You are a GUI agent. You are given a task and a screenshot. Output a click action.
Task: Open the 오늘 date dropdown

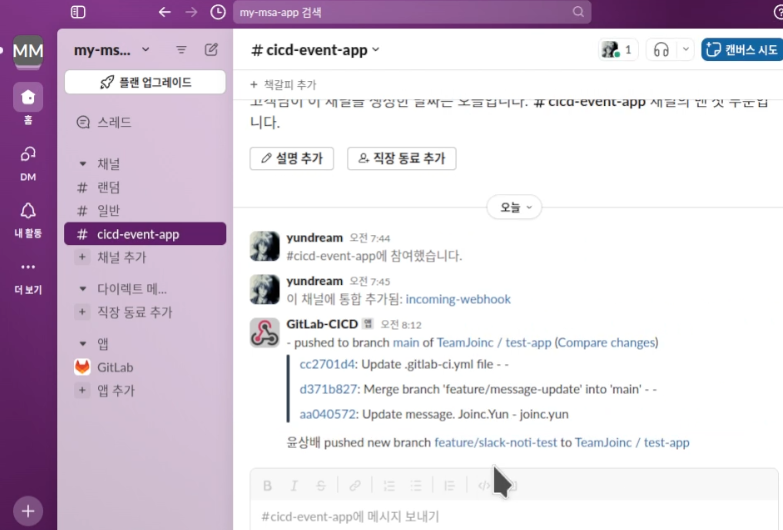(514, 207)
